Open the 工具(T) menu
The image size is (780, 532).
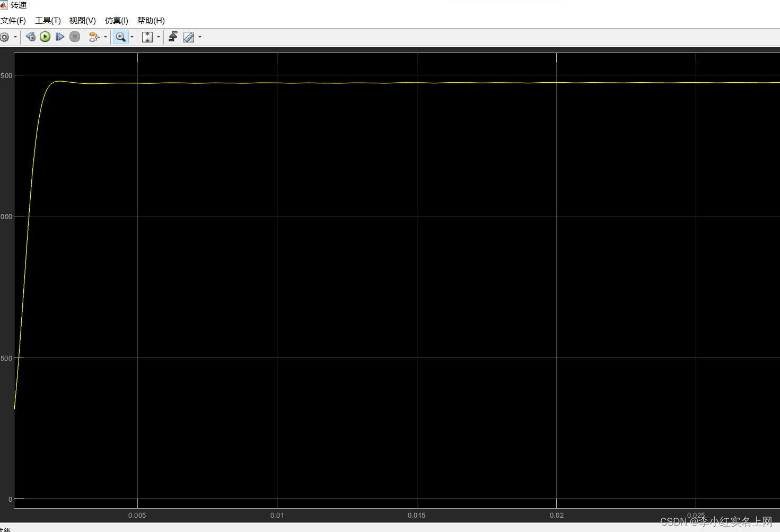[x=48, y=21]
